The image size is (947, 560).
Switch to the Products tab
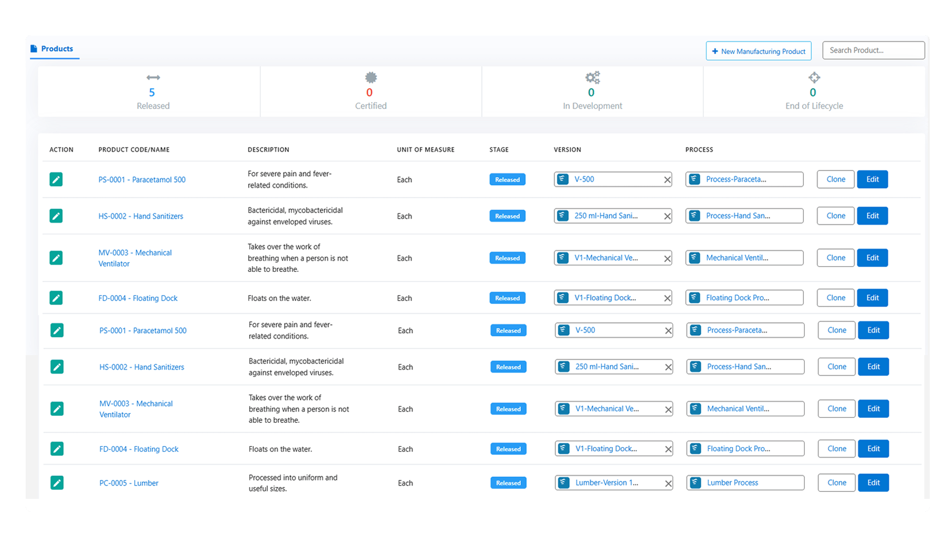57,48
